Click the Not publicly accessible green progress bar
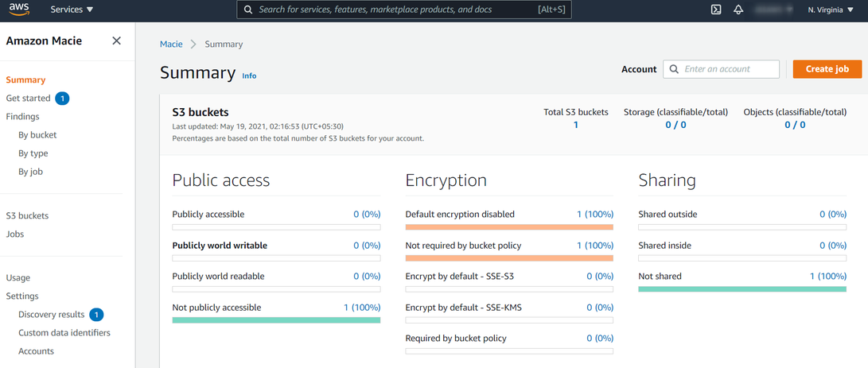The image size is (868, 368). pos(276,320)
